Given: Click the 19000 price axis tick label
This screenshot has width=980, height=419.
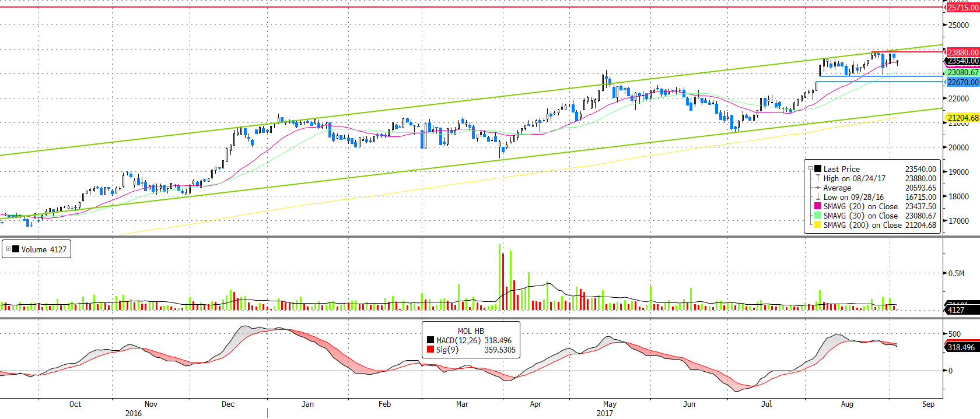Looking at the screenshot, I should click(958, 172).
